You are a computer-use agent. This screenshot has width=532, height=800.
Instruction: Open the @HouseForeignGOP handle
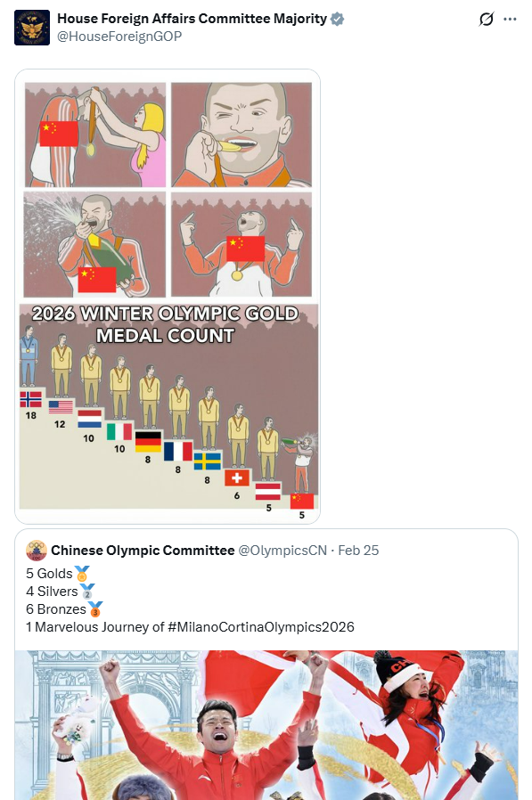pos(119,37)
